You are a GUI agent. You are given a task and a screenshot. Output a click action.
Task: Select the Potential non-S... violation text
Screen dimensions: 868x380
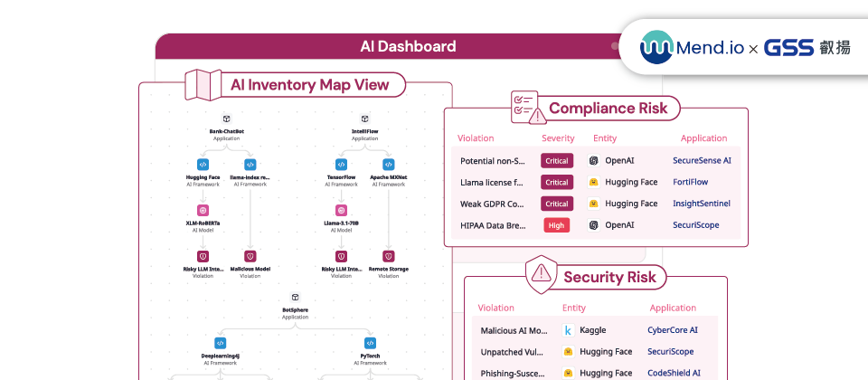coord(493,161)
